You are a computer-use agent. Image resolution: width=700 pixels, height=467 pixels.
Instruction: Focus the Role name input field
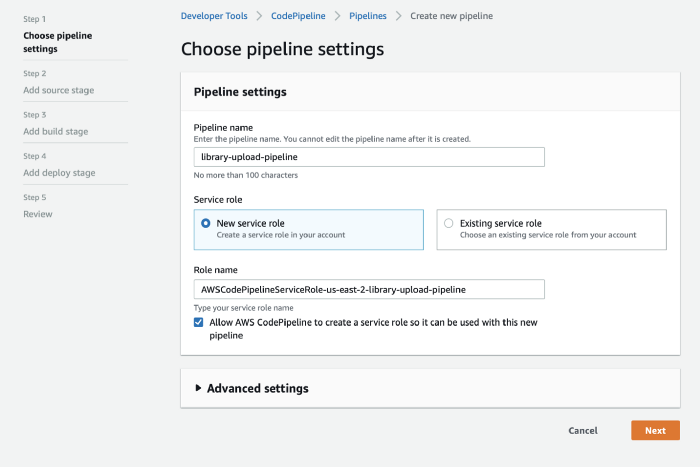pyautogui.click(x=369, y=289)
